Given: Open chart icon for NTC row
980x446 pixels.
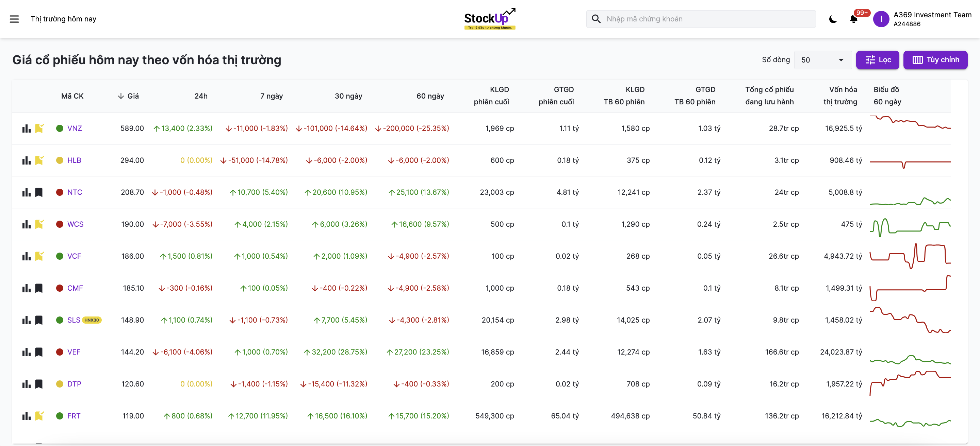Looking at the screenshot, I should click(26, 192).
